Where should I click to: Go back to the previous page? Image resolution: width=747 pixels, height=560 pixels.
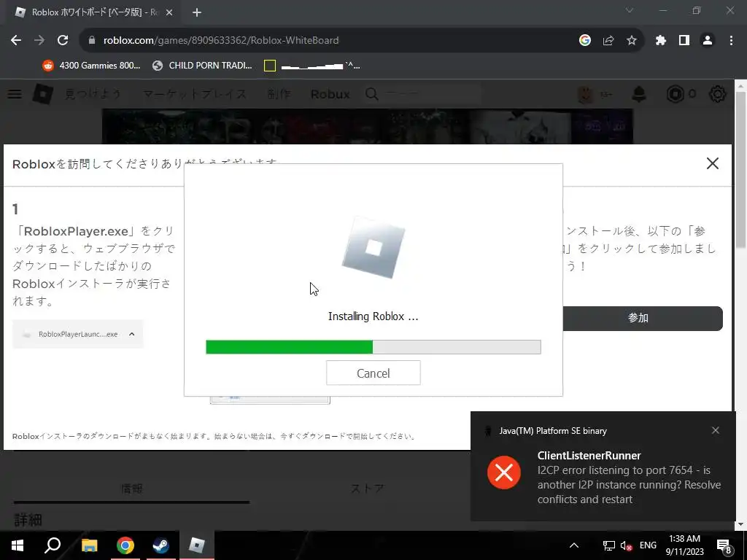coord(16,41)
